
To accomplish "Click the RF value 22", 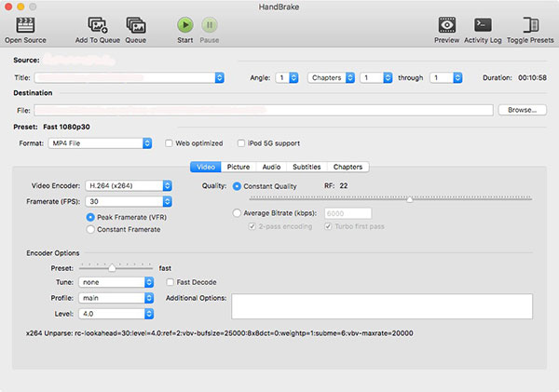I will click(343, 185).
